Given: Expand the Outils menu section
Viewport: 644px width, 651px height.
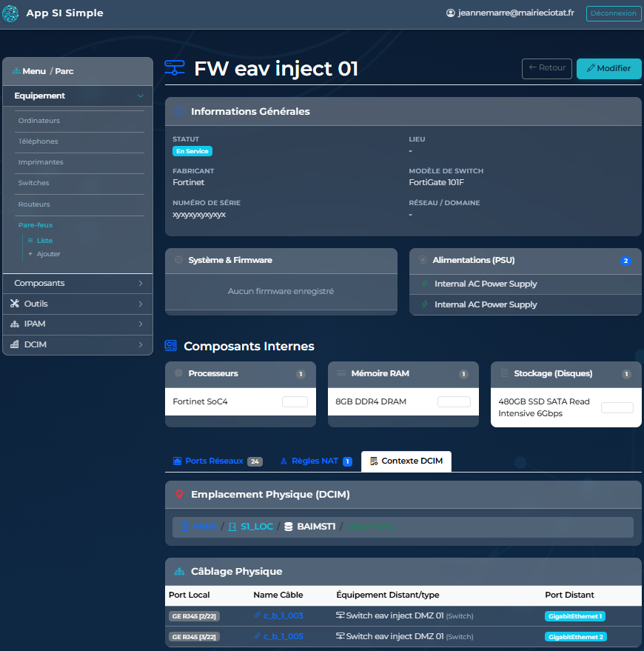Looking at the screenshot, I should tap(78, 304).
